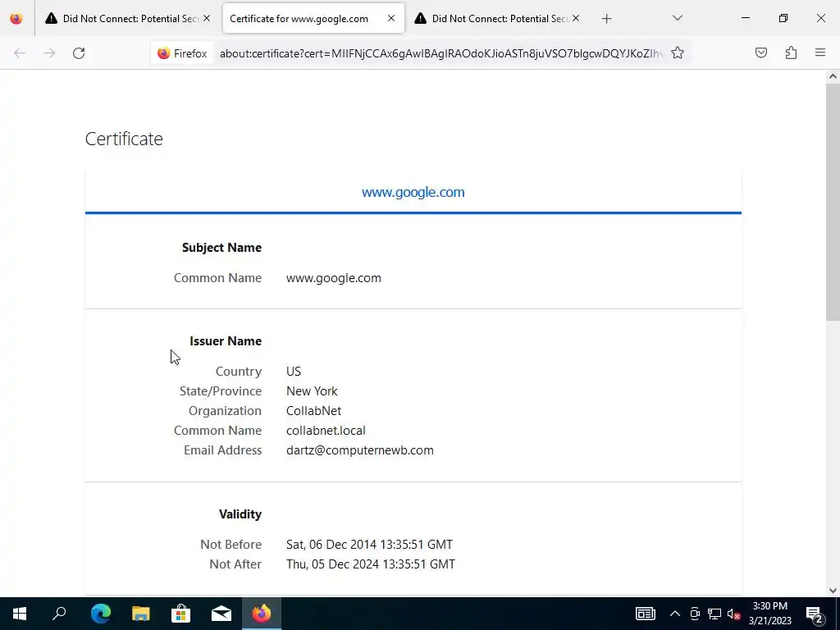Select the www.google.com certificate tab heading

[x=413, y=192]
